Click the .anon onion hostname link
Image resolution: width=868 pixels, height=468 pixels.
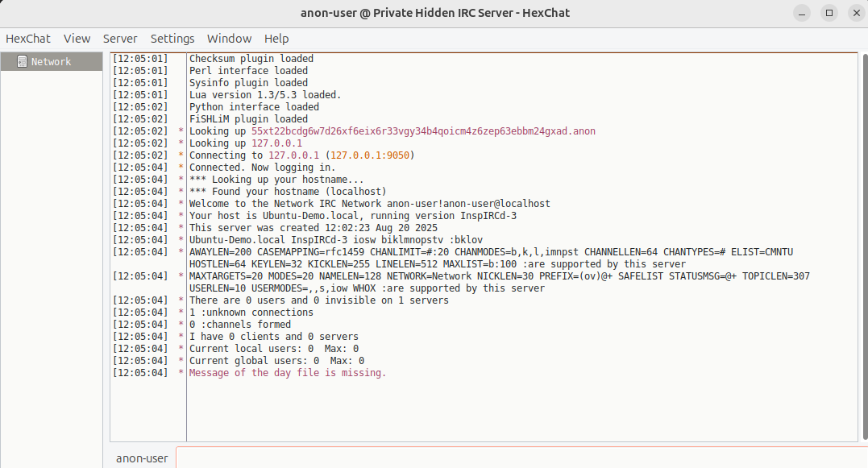[x=423, y=131]
